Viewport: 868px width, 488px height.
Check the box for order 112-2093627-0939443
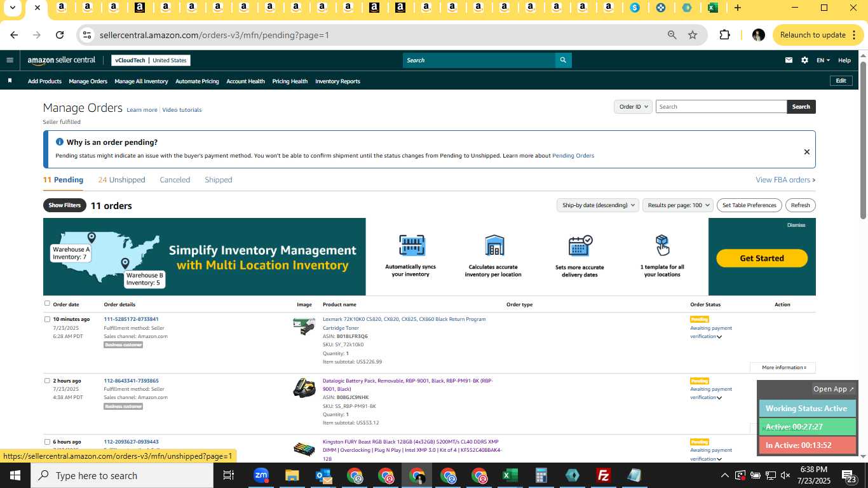pos(47,442)
